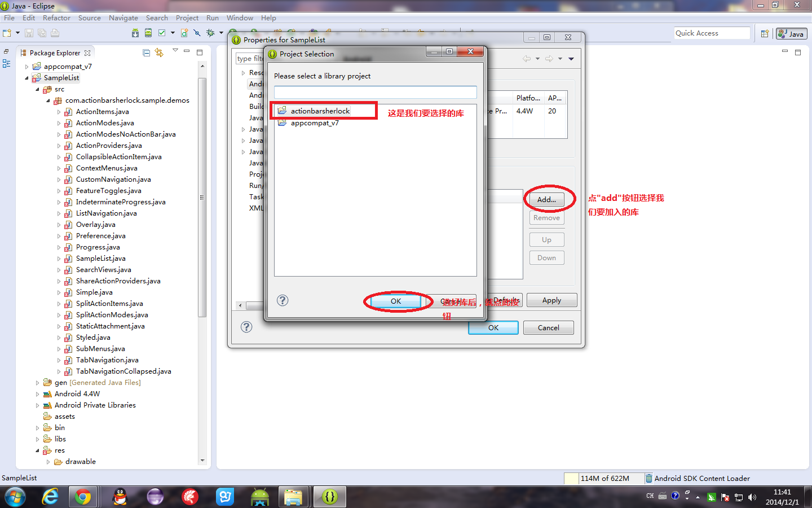The width and height of the screenshot is (812, 508).
Task: Open Internet Explorer from the taskbar
Action: tap(50, 497)
